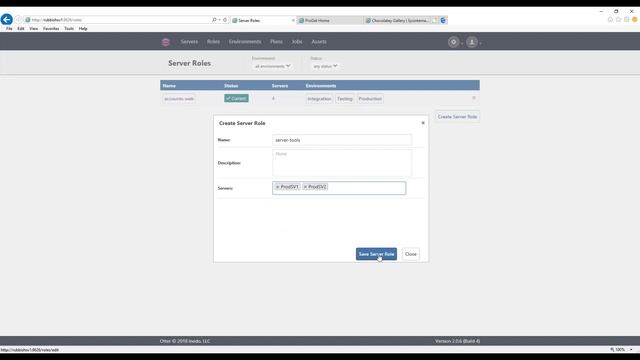Click the Integration environment tag

tap(319, 99)
